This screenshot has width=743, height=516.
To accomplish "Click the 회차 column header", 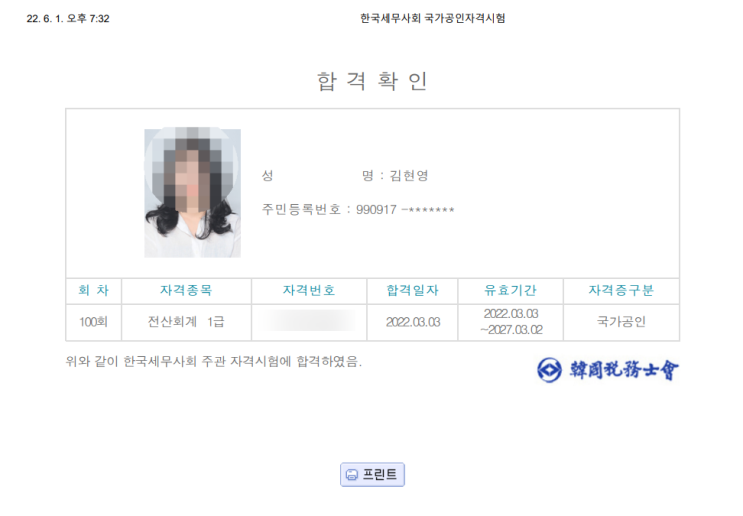I will [x=94, y=290].
